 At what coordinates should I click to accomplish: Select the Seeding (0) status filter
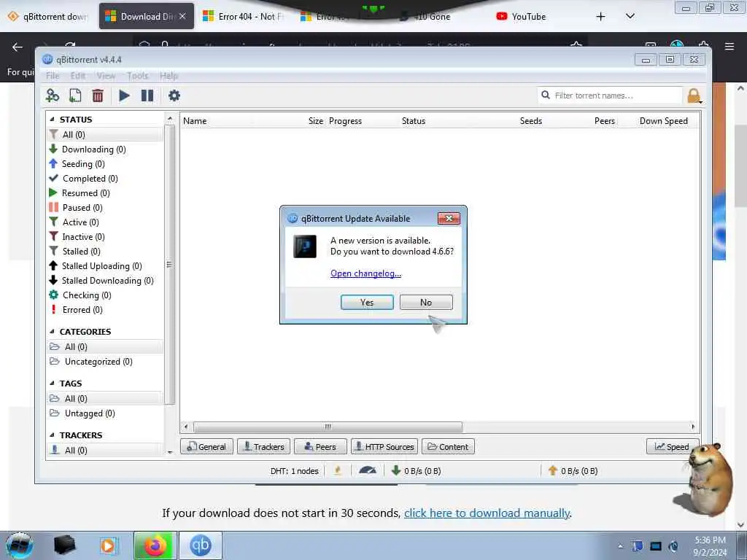click(x=83, y=164)
